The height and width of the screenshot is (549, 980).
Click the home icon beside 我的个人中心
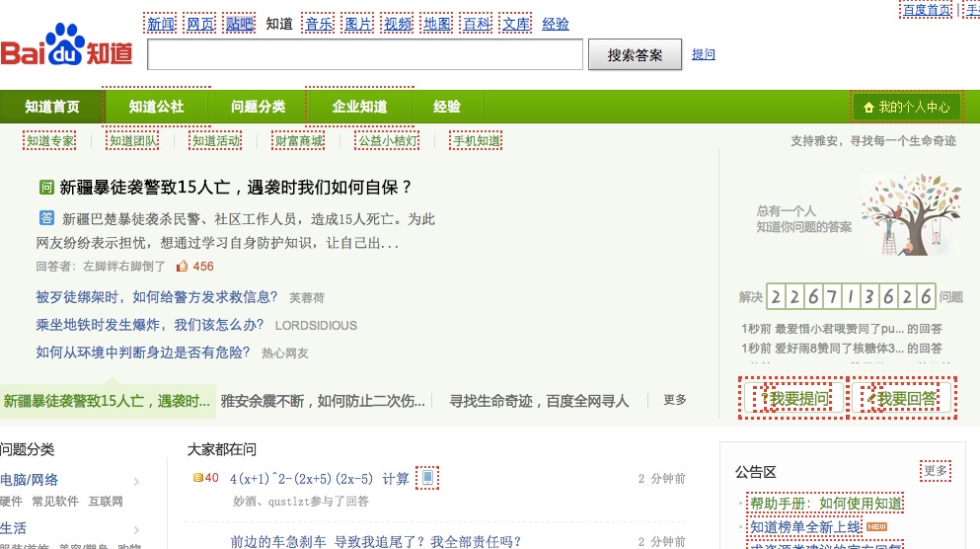pyautogui.click(x=868, y=108)
